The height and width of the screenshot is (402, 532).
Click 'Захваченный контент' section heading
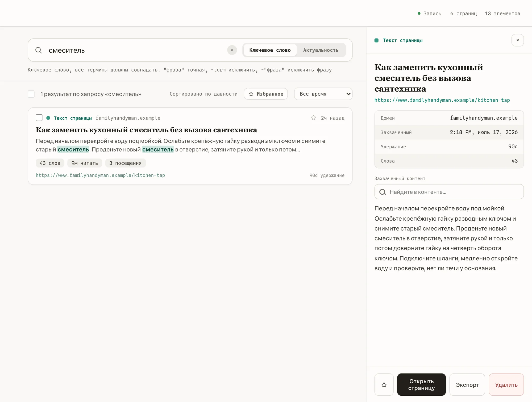pos(400,178)
